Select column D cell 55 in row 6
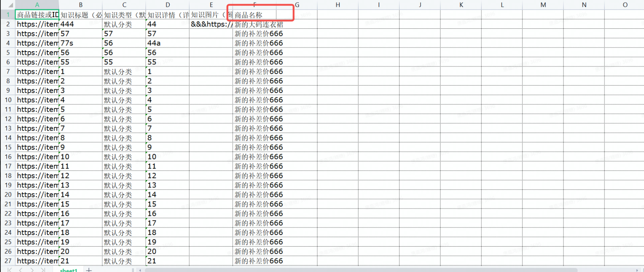This screenshot has width=644, height=272. pyautogui.click(x=168, y=62)
